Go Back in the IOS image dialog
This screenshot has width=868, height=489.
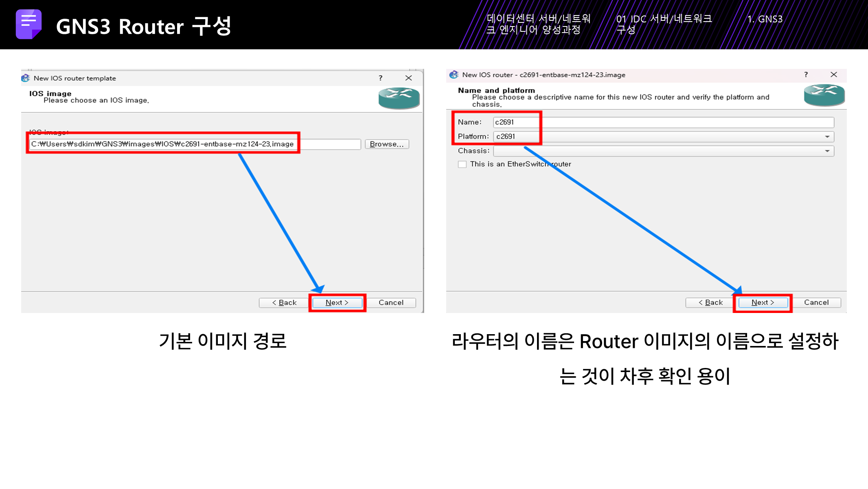[x=284, y=303]
